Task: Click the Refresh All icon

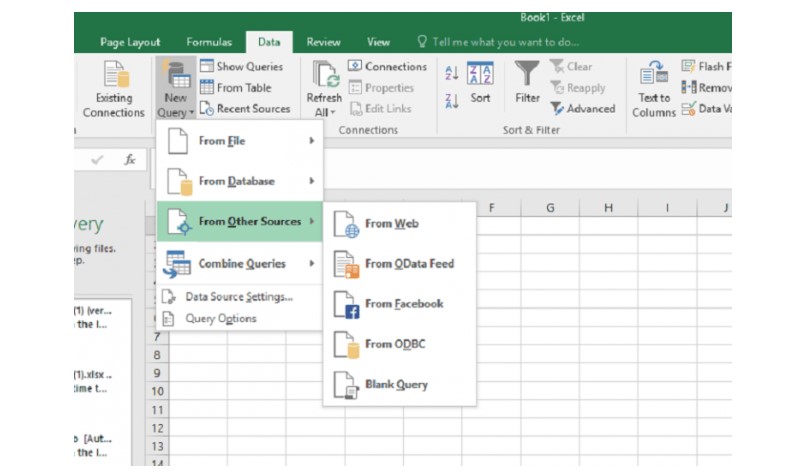Action: point(326,75)
